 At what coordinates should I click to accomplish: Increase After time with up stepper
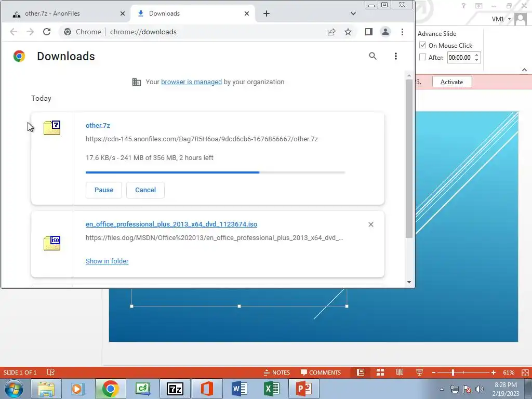click(x=476, y=55)
